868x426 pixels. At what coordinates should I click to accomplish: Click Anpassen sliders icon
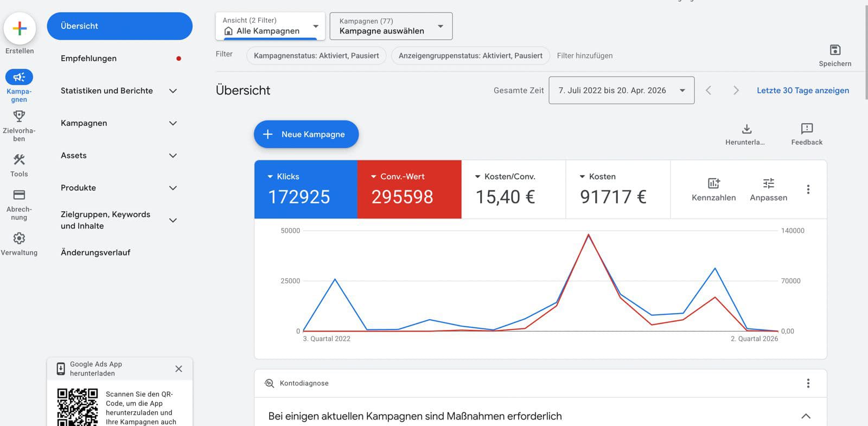(768, 183)
